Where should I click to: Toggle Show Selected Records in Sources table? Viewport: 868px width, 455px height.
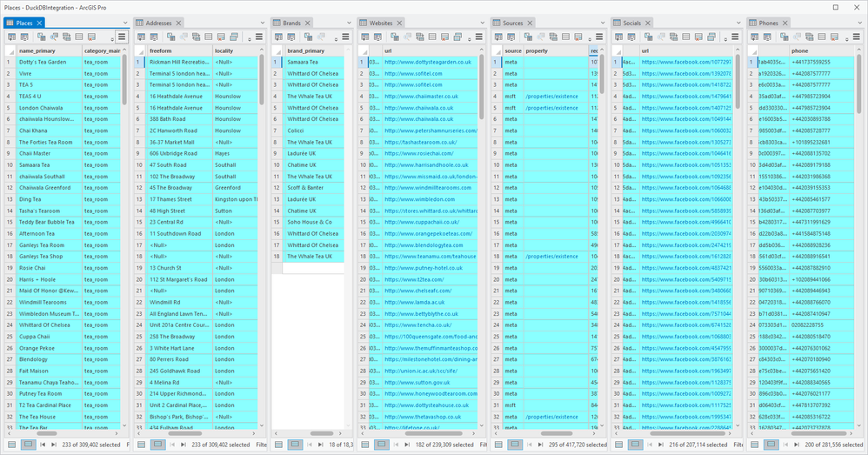pyautogui.click(x=515, y=445)
